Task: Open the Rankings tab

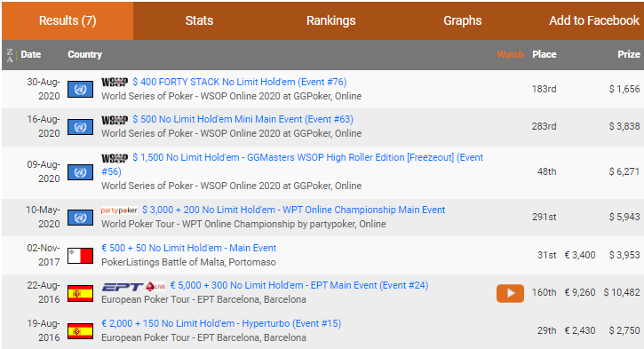Action: tap(330, 20)
